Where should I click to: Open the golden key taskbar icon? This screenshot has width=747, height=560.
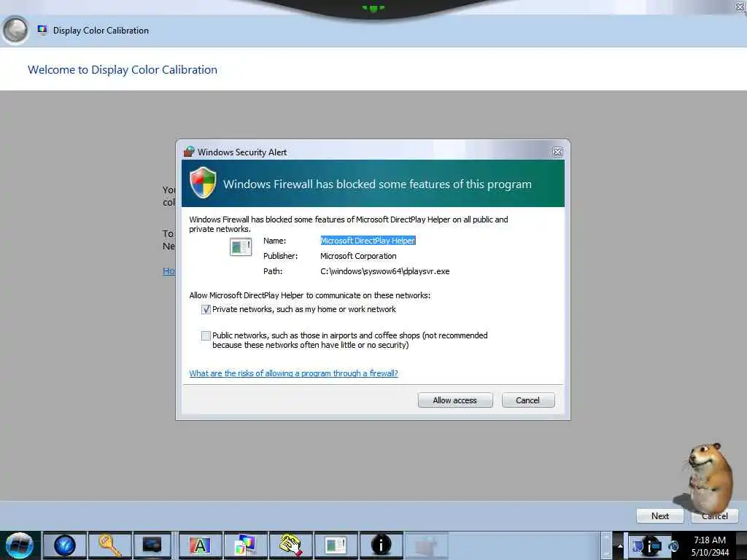109,545
